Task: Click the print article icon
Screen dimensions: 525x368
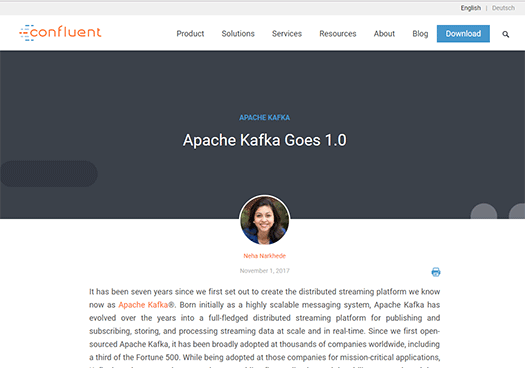Action: coord(436,272)
